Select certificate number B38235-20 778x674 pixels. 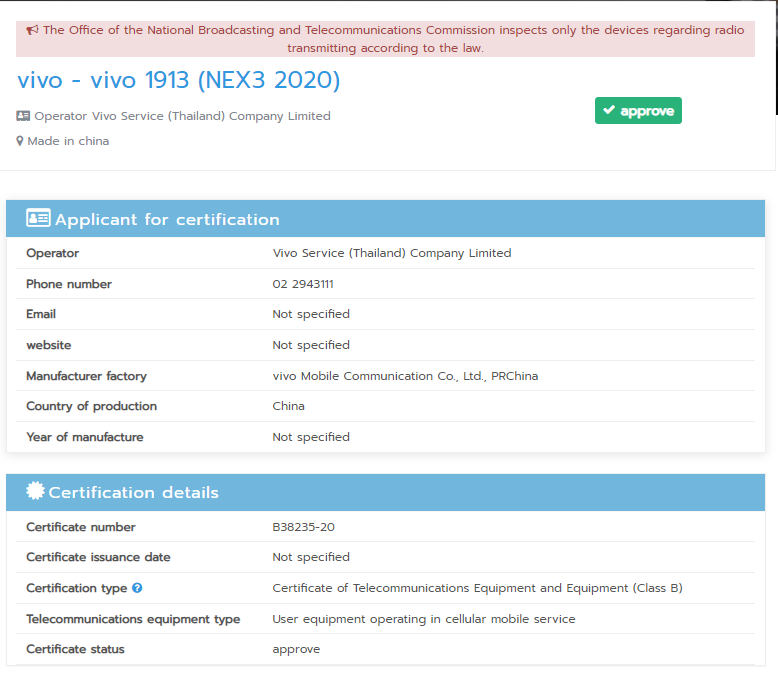coord(304,527)
